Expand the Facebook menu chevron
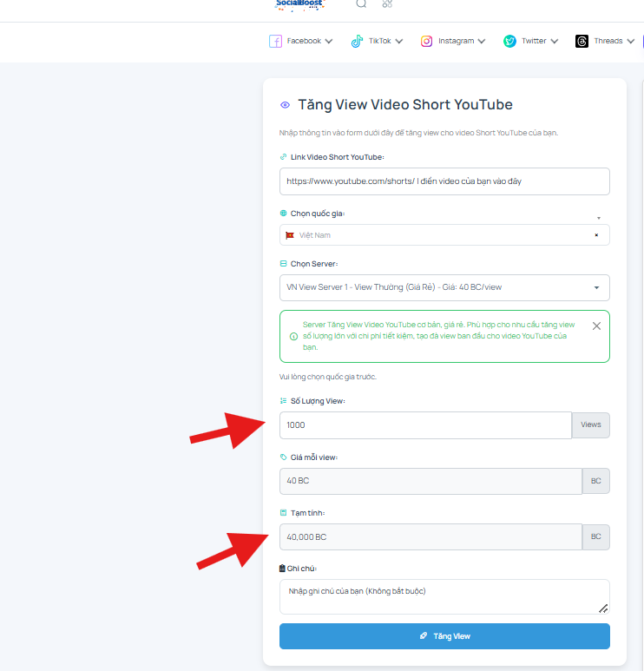Screen dimensions: 644x671 click(x=329, y=41)
